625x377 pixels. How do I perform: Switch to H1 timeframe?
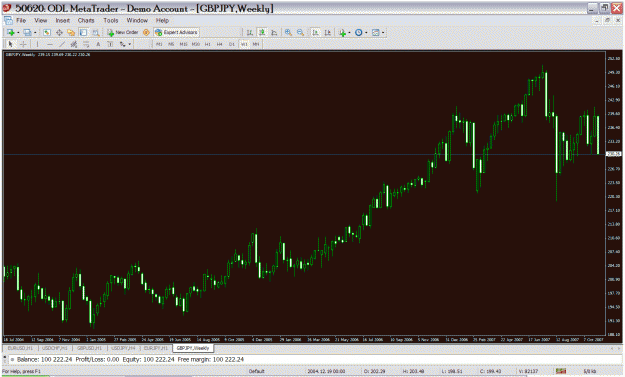tap(208, 44)
